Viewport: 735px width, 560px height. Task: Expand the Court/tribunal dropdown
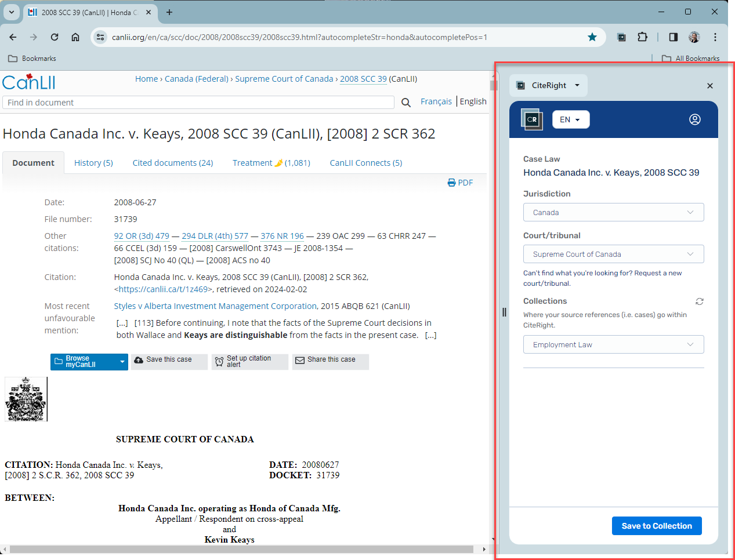(x=614, y=254)
